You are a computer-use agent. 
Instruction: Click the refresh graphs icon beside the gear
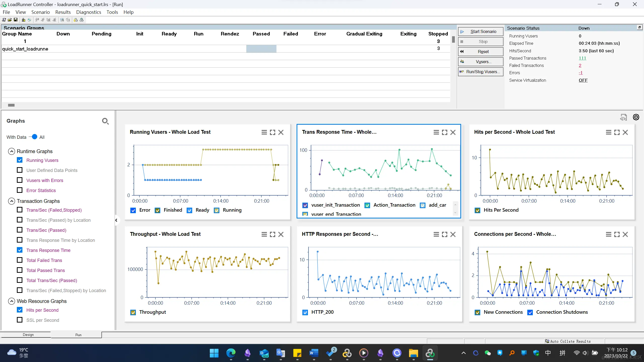623,117
